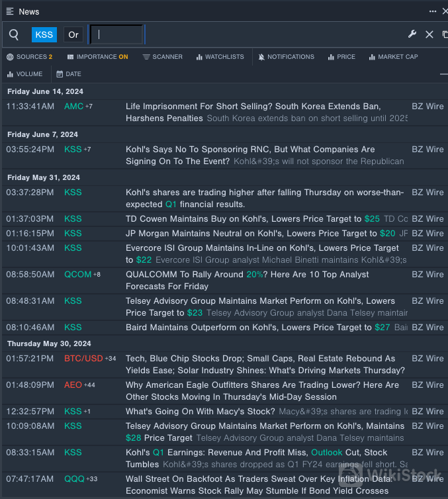Toggle the Notifications bell filter

point(286,57)
